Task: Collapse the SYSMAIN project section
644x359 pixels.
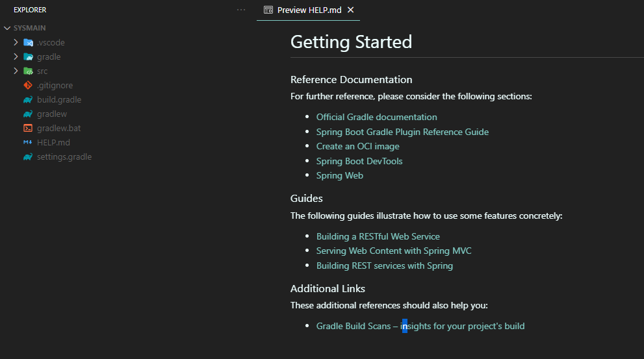Action: pos(7,28)
